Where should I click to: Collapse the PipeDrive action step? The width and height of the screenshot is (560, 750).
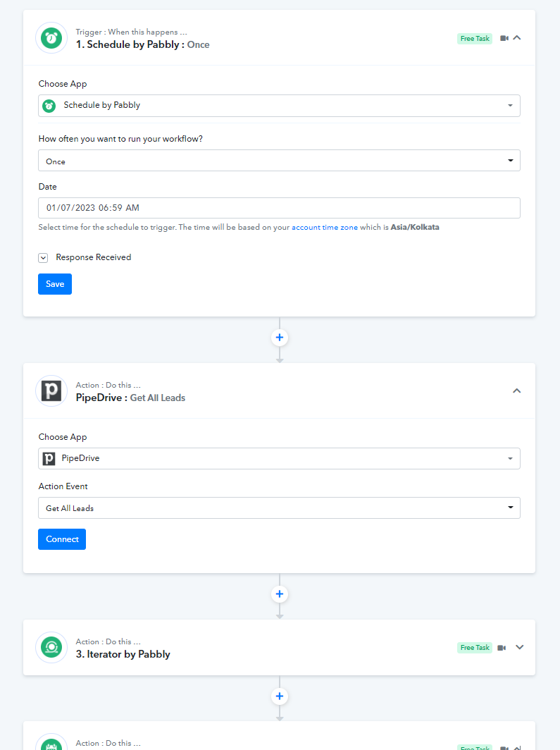[x=517, y=391]
